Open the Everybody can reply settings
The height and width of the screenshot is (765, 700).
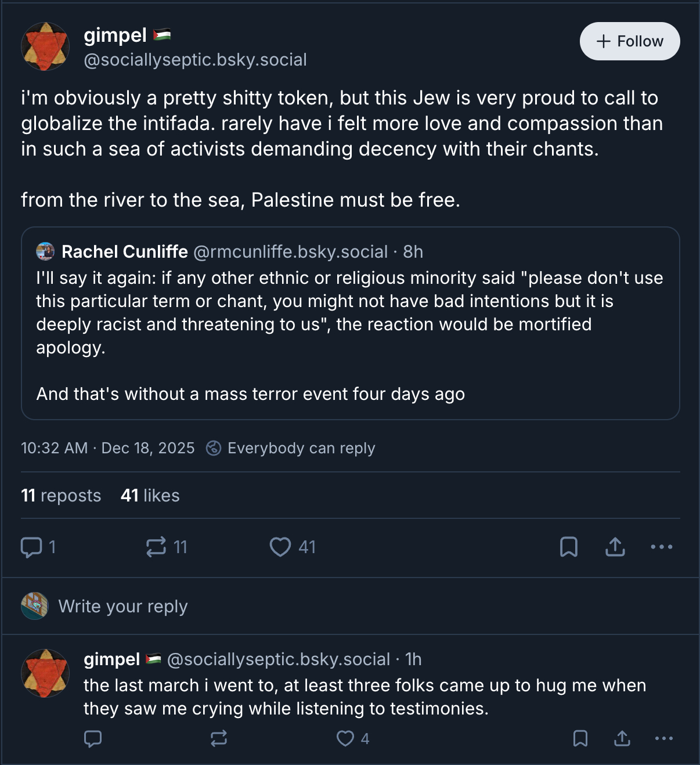click(x=291, y=448)
